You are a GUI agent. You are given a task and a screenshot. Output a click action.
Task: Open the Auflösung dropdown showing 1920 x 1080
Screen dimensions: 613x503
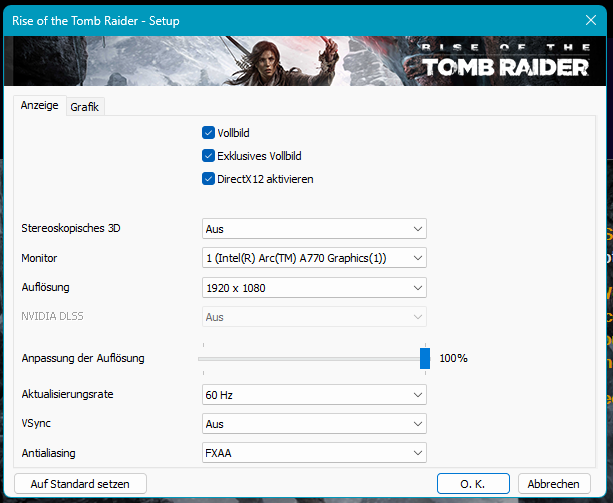coord(314,288)
